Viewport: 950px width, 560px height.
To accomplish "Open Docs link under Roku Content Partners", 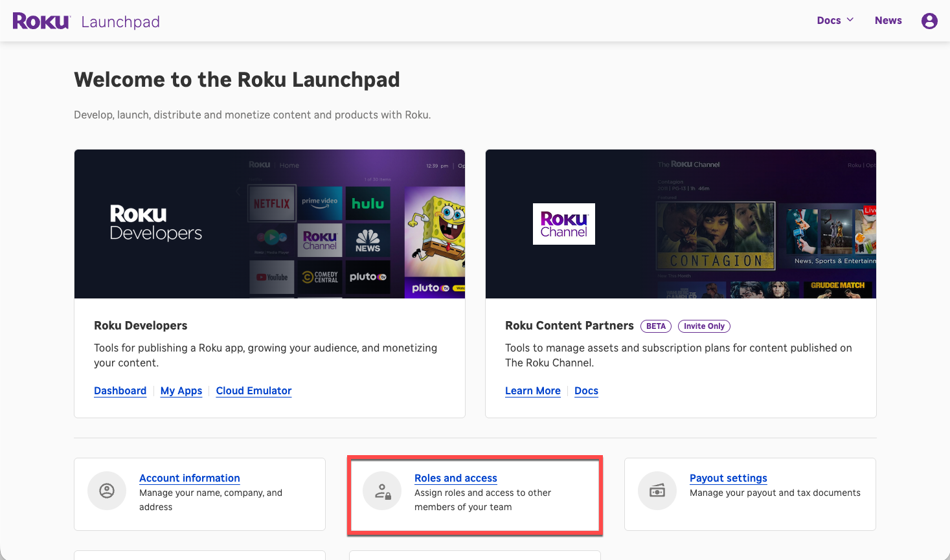I will [586, 391].
